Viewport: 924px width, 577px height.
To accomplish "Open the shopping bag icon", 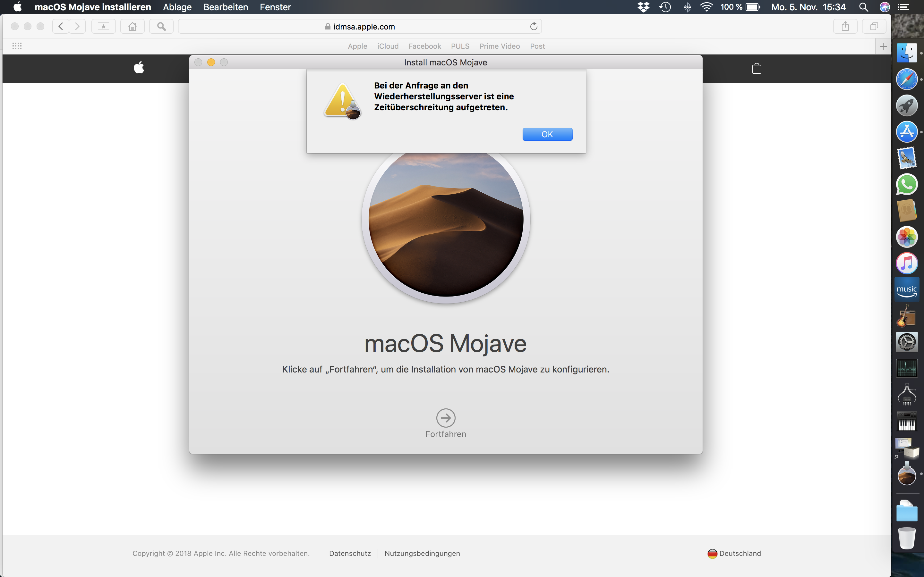I will tap(757, 69).
